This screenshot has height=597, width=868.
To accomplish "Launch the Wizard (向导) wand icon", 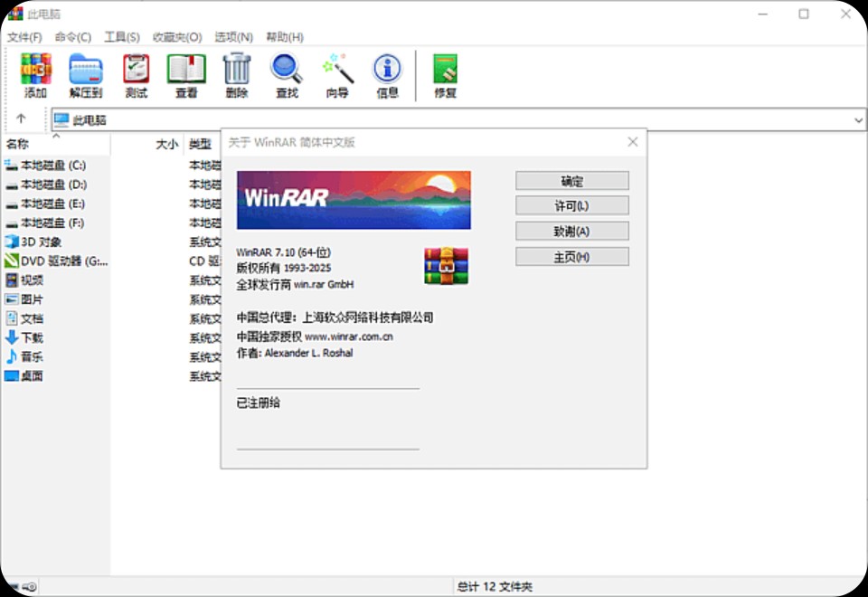I will pos(337,70).
